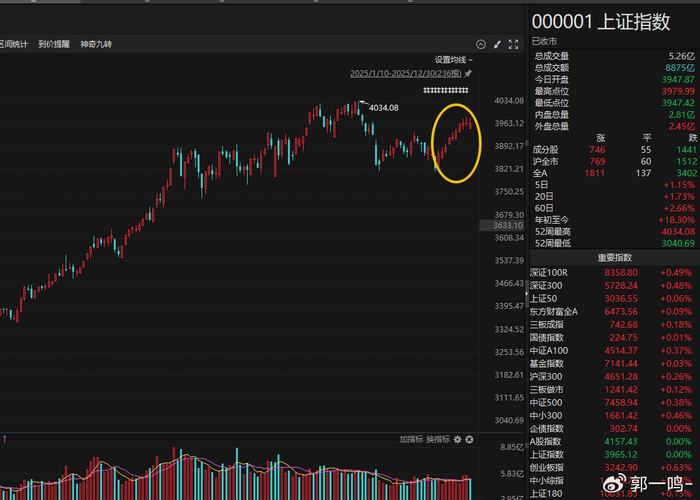The height and width of the screenshot is (500, 700).
Task: Select the 000001 上证指数 title
Action: click(601, 21)
